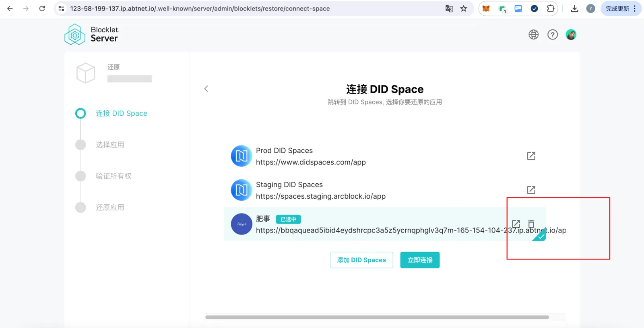
Task: Click the Staging DID Spaces logo
Action: coord(242,190)
